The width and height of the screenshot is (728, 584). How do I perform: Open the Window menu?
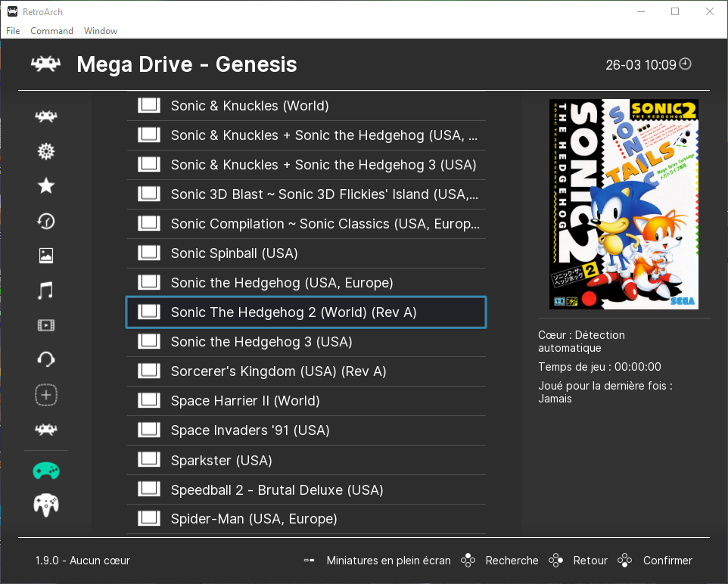pyautogui.click(x=101, y=31)
